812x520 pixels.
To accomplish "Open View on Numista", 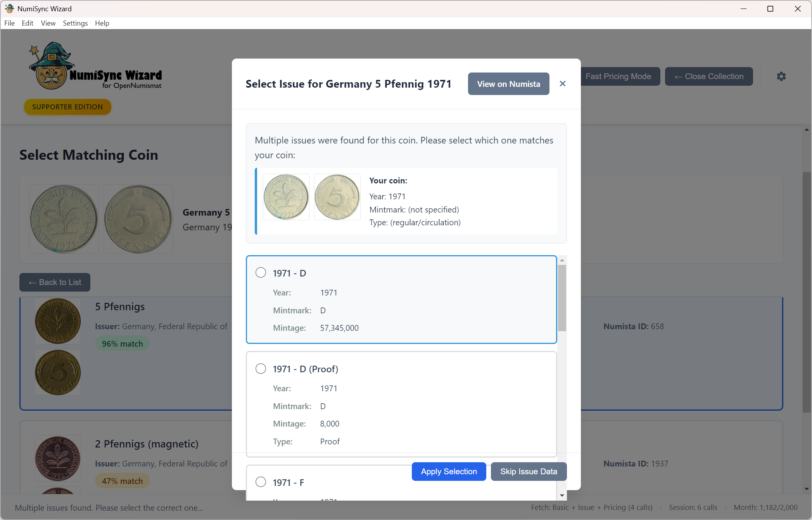I will coord(508,84).
